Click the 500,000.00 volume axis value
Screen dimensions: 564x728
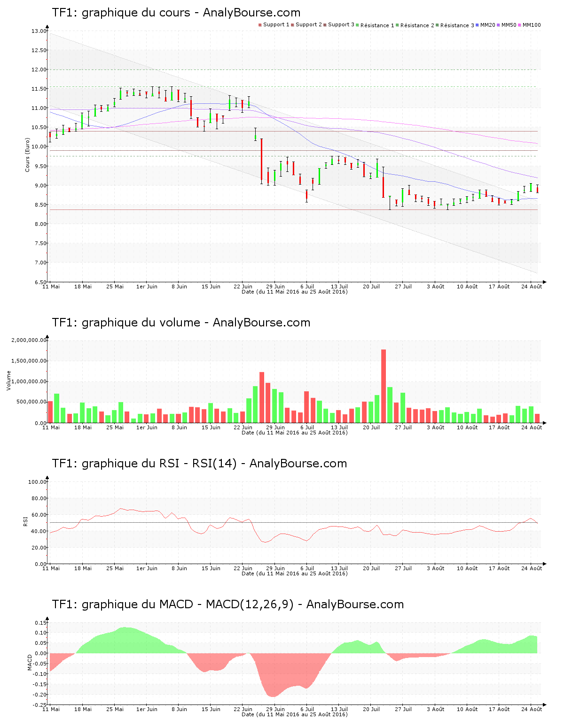coord(31,402)
